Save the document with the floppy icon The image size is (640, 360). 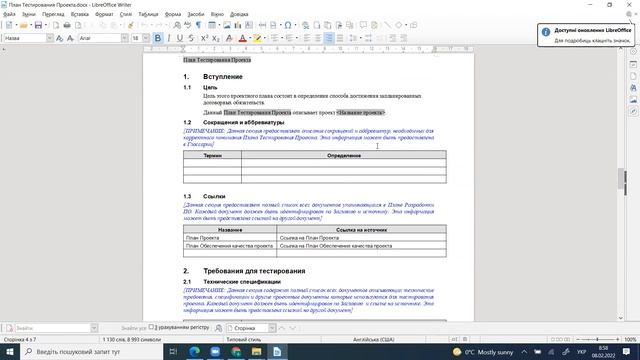pyautogui.click(x=38, y=25)
